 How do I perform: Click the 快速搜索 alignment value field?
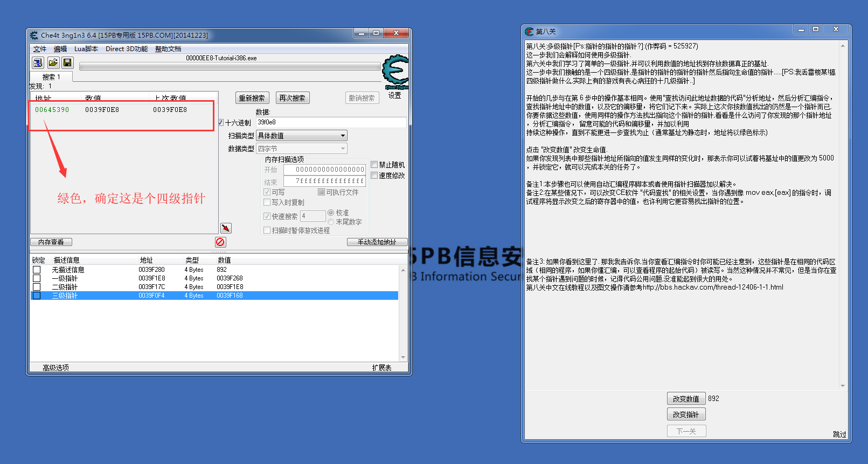tap(313, 216)
